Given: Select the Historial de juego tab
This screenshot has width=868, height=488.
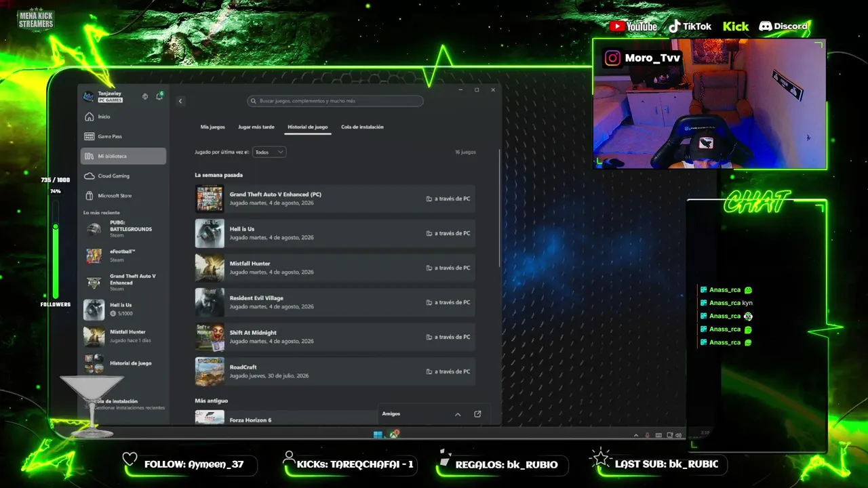Looking at the screenshot, I should tap(308, 127).
